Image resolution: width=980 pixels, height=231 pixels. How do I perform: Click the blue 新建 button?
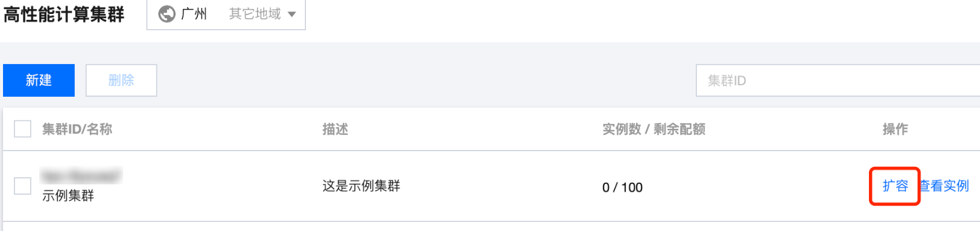[39, 80]
